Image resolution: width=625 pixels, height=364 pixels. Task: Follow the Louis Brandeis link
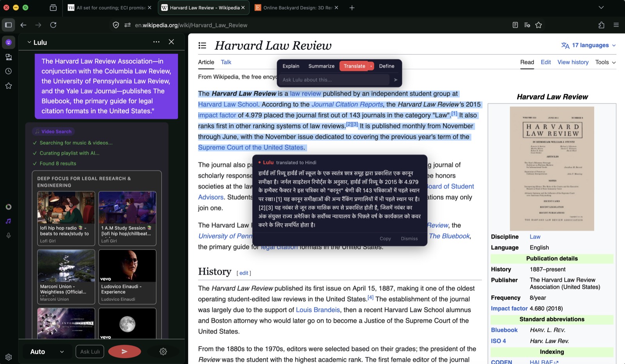point(318,310)
